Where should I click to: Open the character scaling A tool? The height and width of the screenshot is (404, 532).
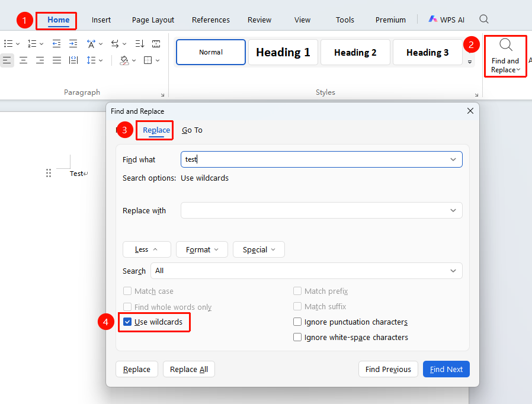point(91,44)
